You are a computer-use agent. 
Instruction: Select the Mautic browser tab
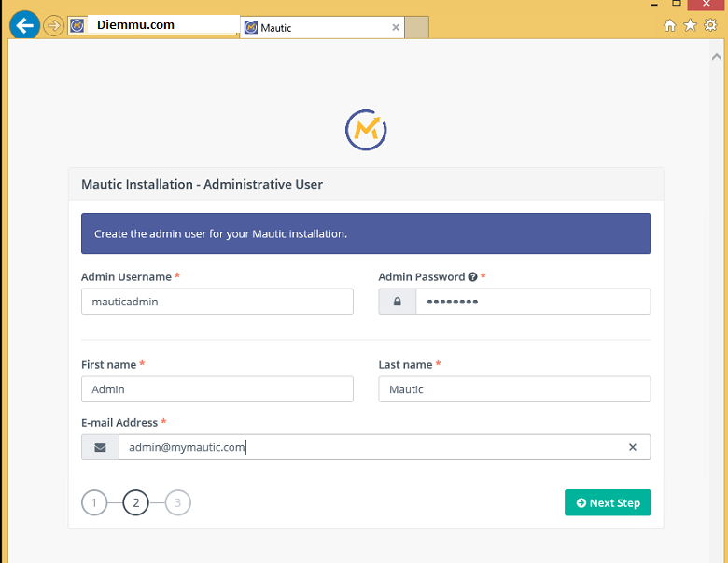point(322,27)
